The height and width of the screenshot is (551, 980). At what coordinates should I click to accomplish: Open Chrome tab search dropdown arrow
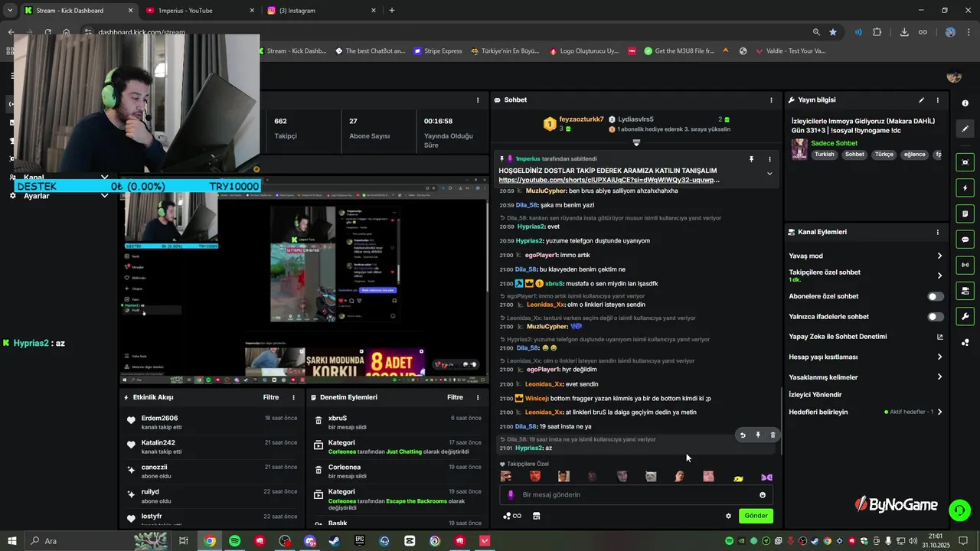tap(10, 10)
